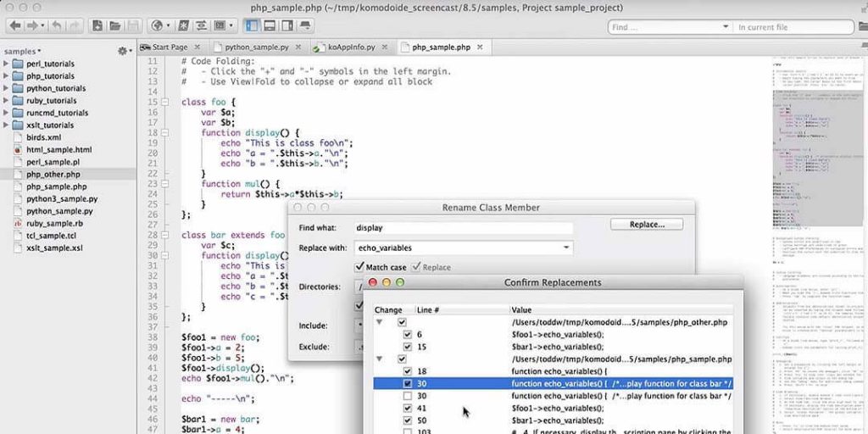
Task: Uncheck the line 15 replacement checkbox
Action: pyautogui.click(x=408, y=347)
